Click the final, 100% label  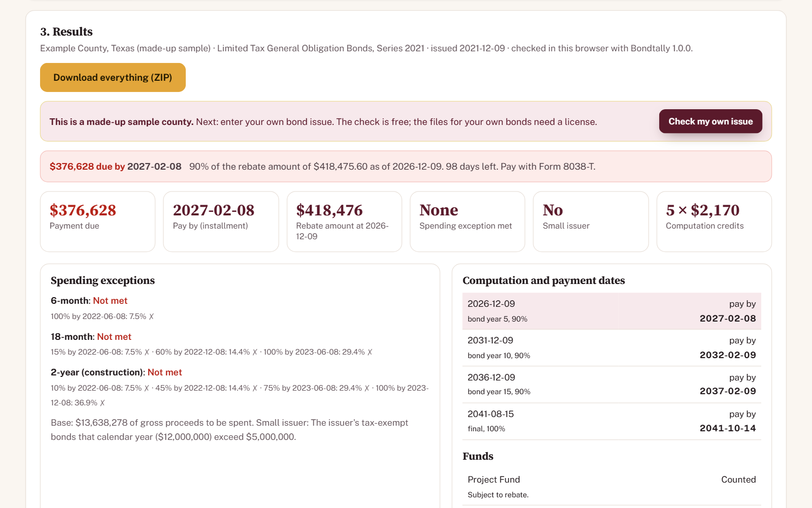pos(486,429)
